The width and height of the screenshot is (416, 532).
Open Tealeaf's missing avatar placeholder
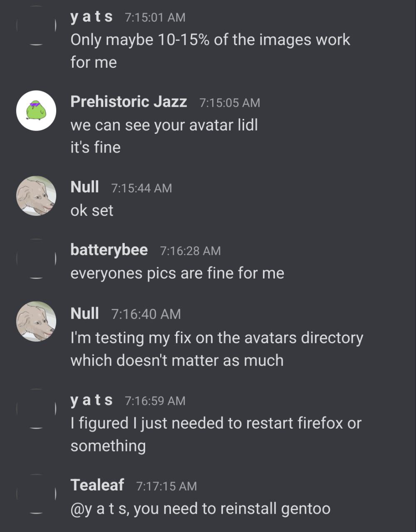[36, 493]
